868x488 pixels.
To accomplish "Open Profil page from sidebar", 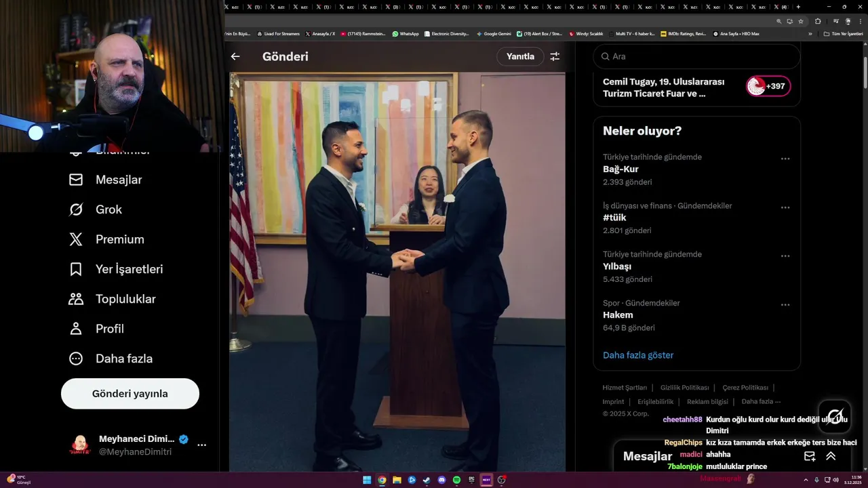I will coord(96,329).
